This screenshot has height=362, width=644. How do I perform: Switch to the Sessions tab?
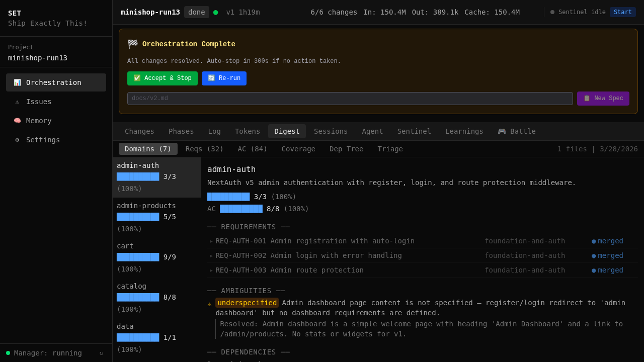point(331,131)
